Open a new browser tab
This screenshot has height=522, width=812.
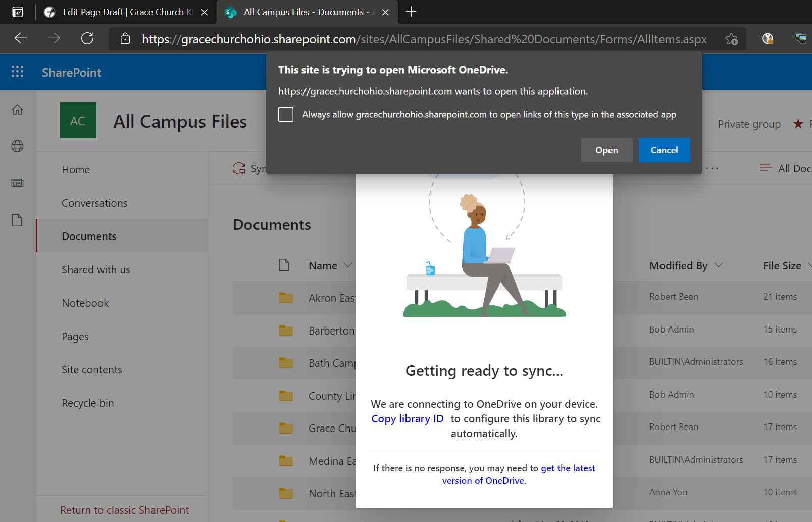pos(411,12)
